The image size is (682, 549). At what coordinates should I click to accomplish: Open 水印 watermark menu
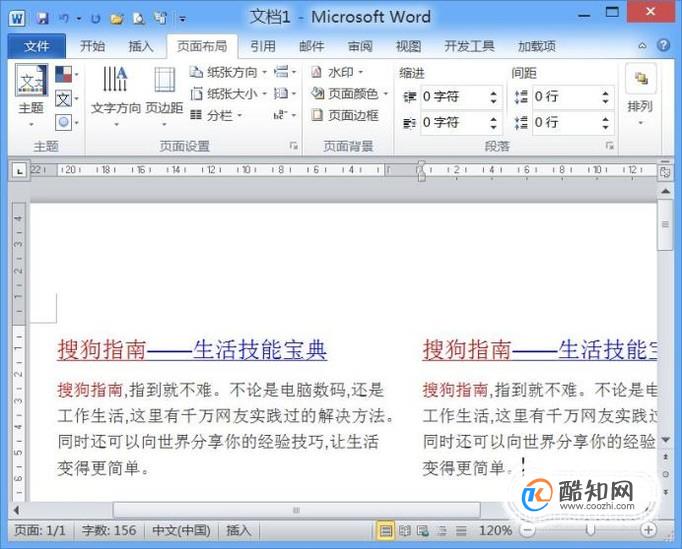pos(337,72)
